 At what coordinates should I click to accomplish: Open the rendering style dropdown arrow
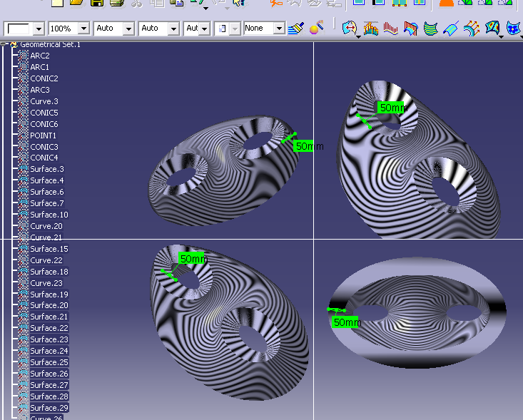235,29
